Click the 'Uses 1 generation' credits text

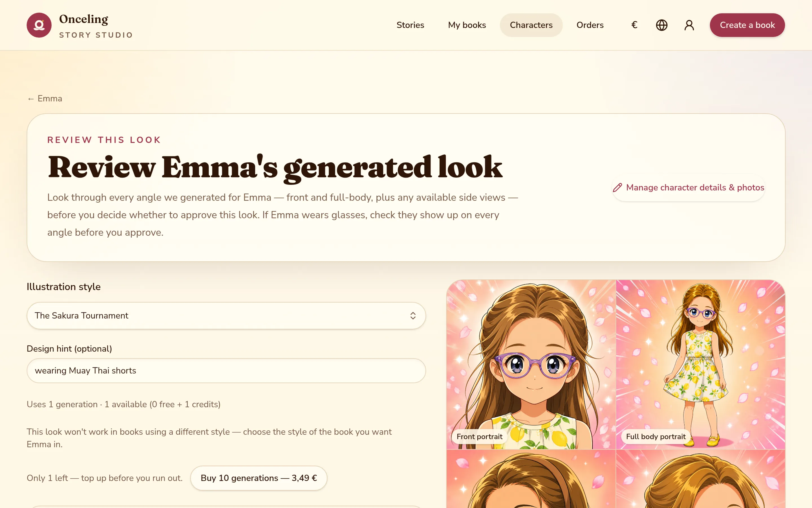coord(123,404)
